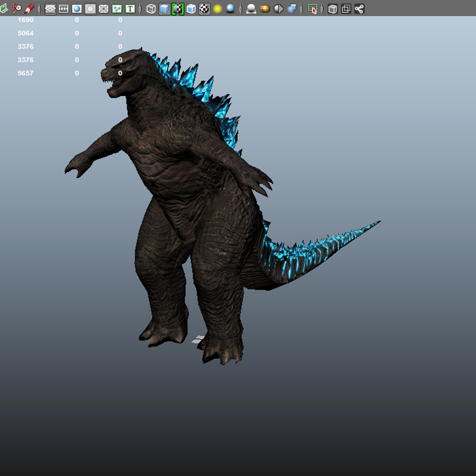Click the crossed-out X display icon

(104, 9)
